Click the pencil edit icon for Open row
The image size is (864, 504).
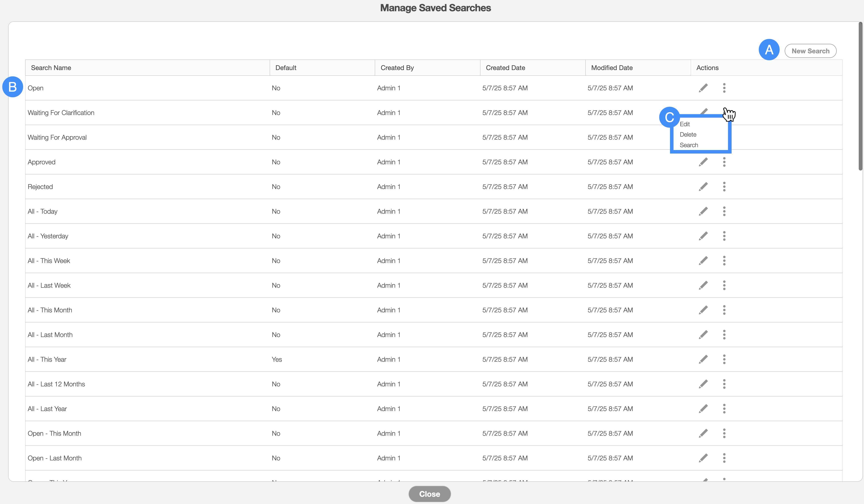tap(703, 88)
